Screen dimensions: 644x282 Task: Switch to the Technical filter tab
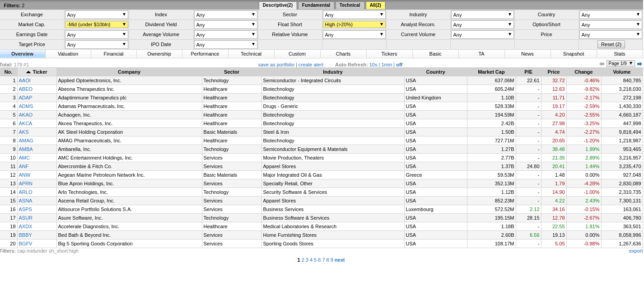(x=350, y=5)
